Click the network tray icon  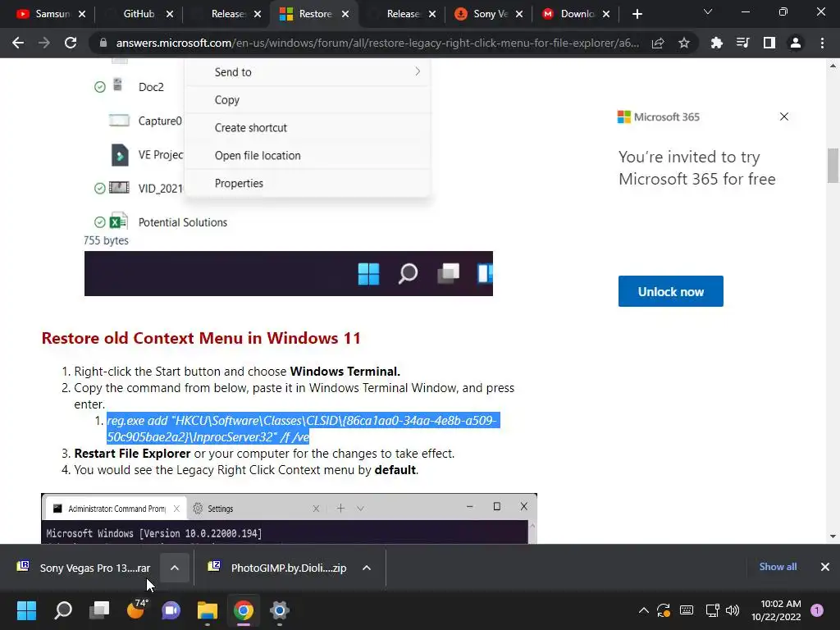pyautogui.click(x=712, y=610)
